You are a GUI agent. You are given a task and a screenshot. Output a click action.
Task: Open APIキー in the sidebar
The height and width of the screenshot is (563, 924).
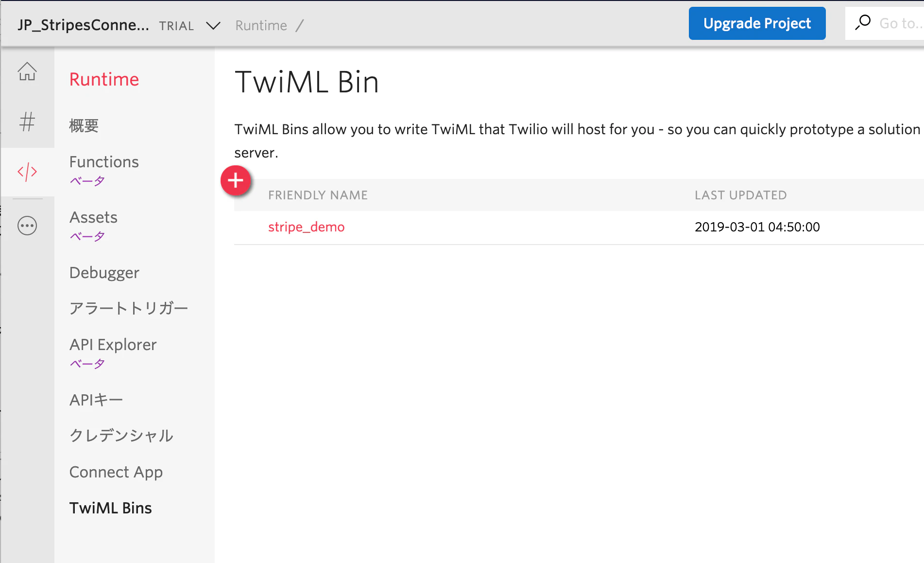tap(96, 400)
